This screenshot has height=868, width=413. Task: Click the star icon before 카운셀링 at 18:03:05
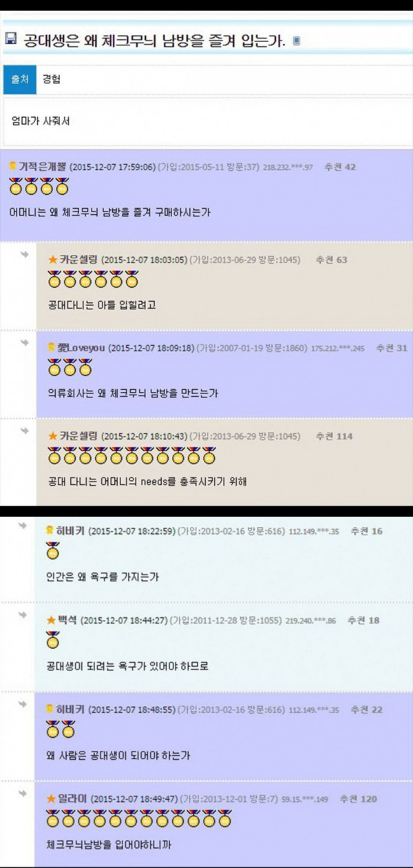point(53,260)
